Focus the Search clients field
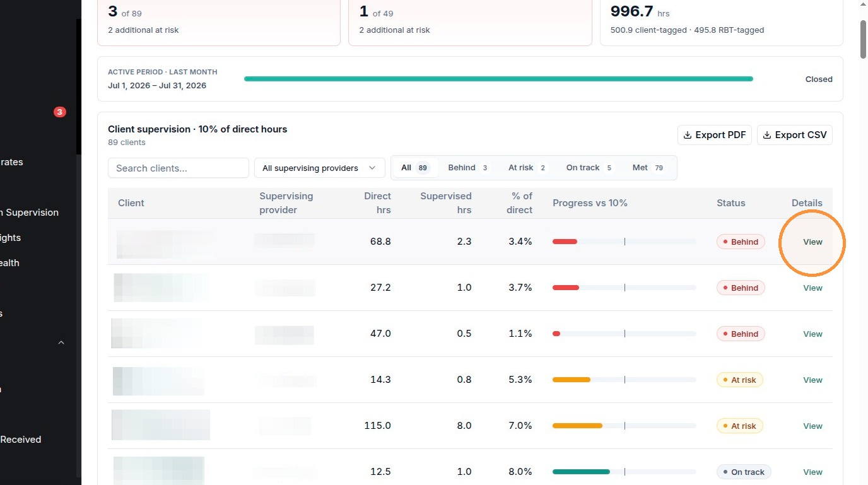868x485 pixels. coord(179,168)
